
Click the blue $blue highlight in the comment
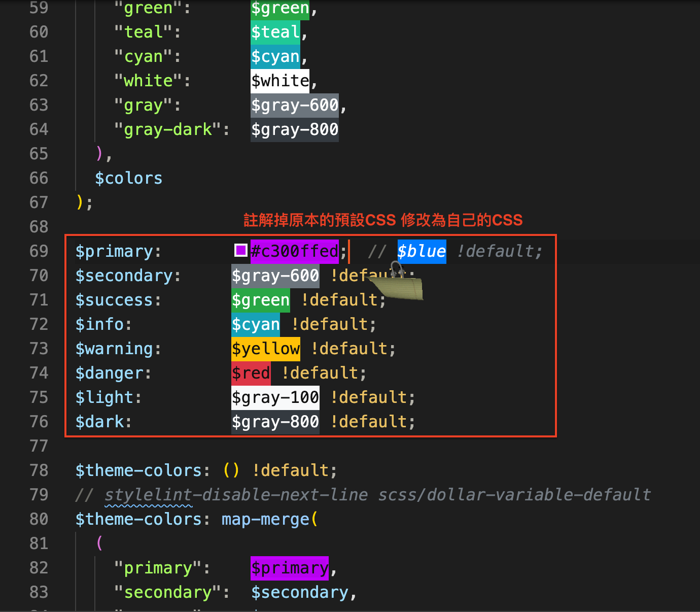click(x=421, y=251)
